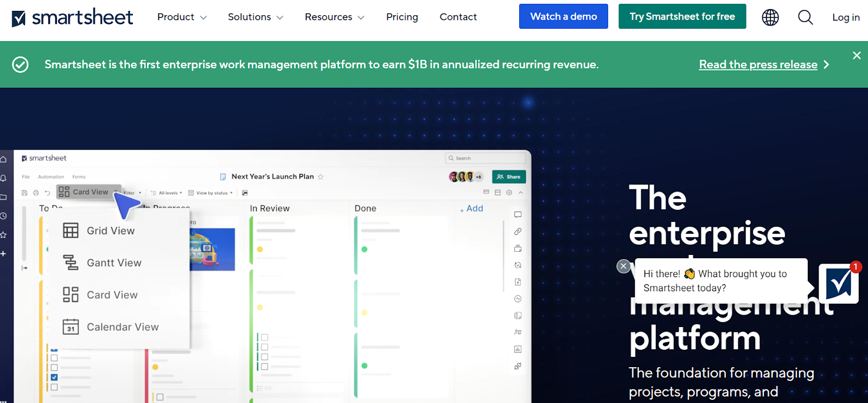Click the app Search field

click(x=486, y=158)
